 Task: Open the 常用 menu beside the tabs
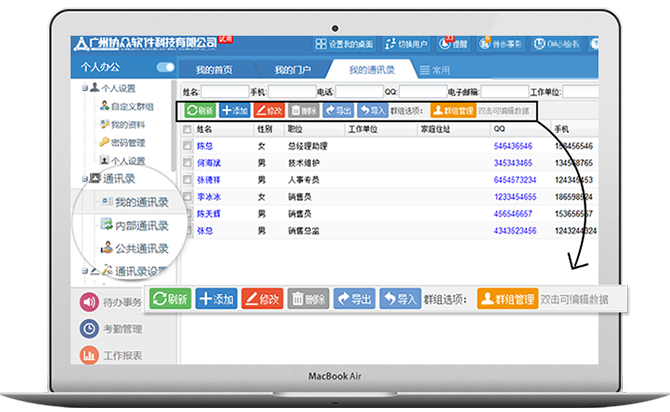click(x=435, y=70)
